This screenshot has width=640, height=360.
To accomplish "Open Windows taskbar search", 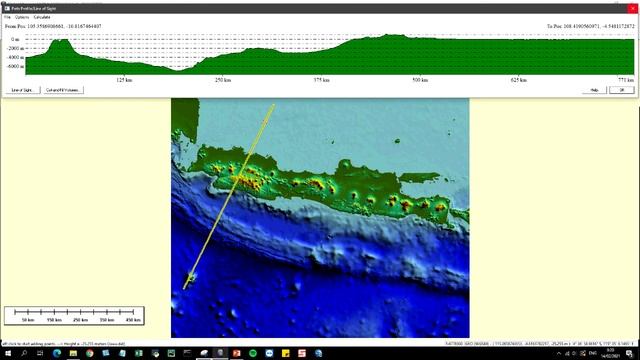I will pos(24,353).
